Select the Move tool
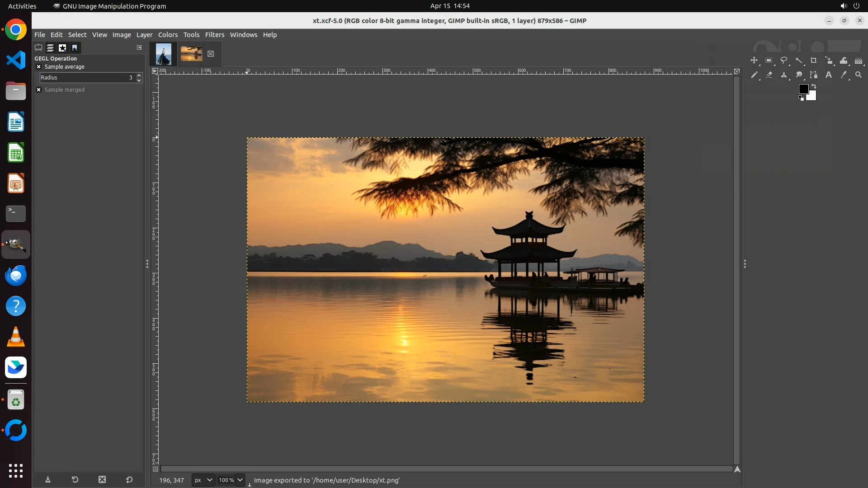Viewport: 868px width, 488px height. click(754, 61)
